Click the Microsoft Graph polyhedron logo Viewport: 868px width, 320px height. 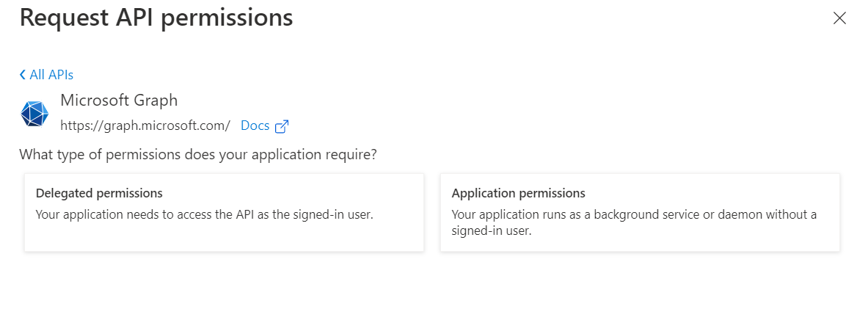[x=34, y=113]
